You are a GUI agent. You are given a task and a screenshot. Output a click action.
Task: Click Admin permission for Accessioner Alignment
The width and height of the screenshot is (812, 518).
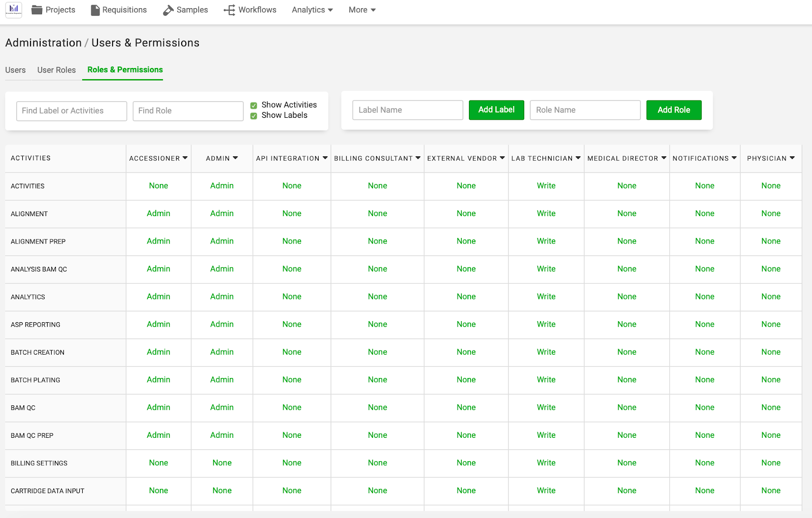pyautogui.click(x=158, y=214)
